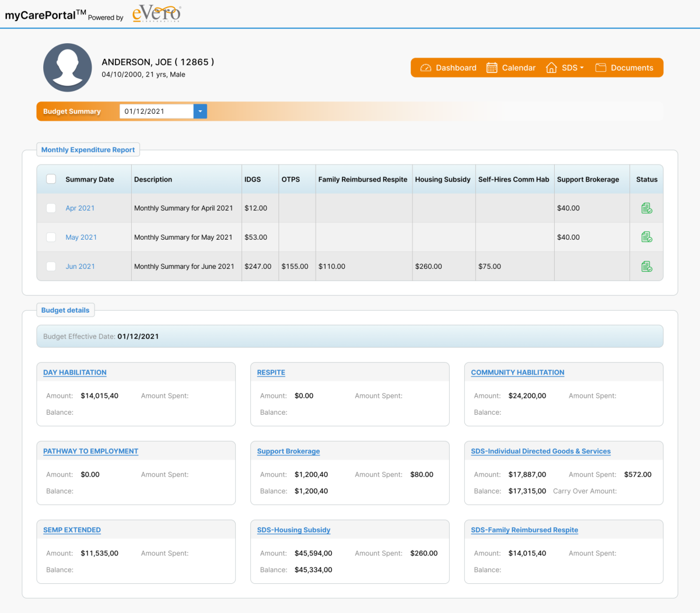Open the Apr 2021 summary link
The width and height of the screenshot is (700, 613).
(80, 208)
